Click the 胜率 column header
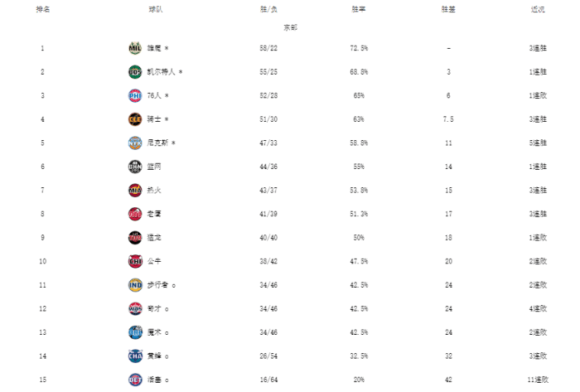Image resolution: width=580 pixels, height=392 pixels. 359,9
